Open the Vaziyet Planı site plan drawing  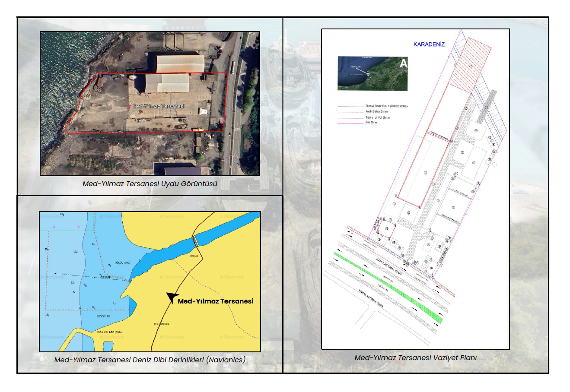[416, 189]
